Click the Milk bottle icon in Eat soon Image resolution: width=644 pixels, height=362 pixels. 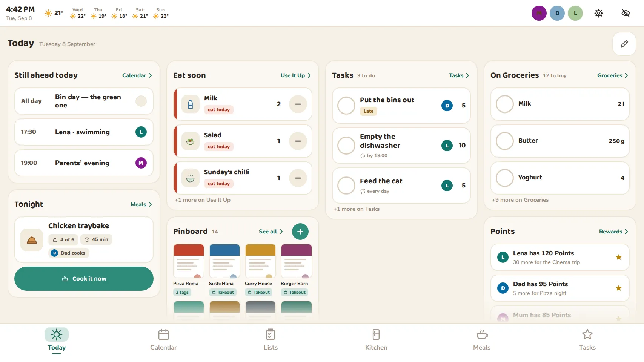tap(191, 104)
